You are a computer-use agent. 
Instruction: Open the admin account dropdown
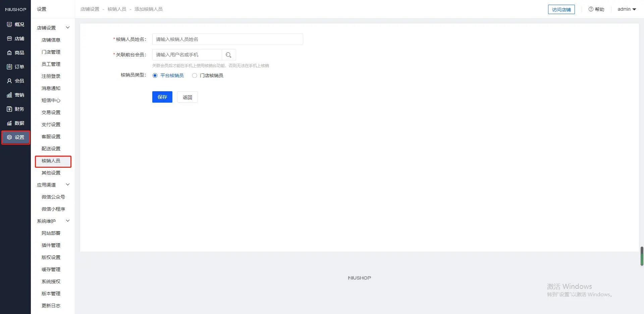[627, 9]
